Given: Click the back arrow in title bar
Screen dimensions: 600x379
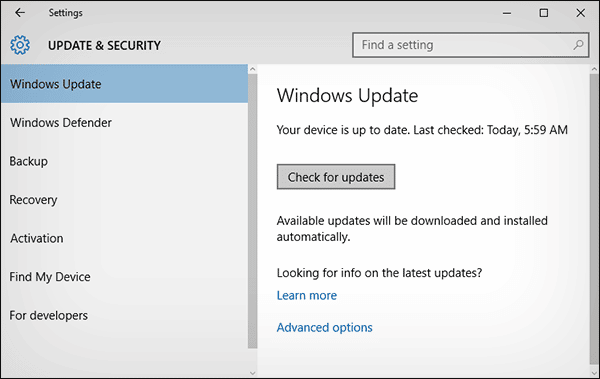Looking at the screenshot, I should point(20,13).
